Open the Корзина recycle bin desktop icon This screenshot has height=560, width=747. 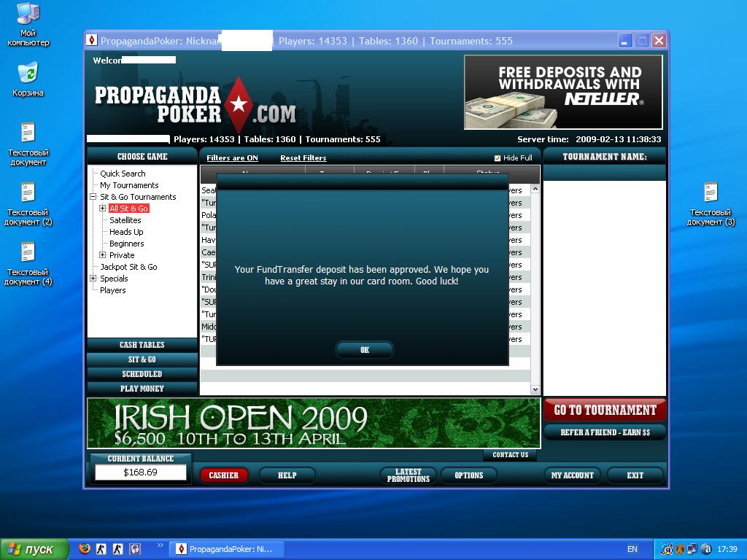pyautogui.click(x=28, y=73)
